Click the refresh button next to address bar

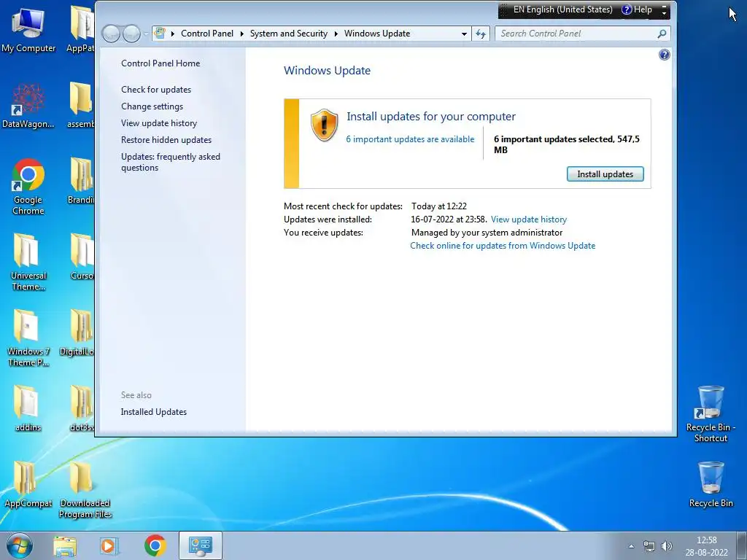481,34
